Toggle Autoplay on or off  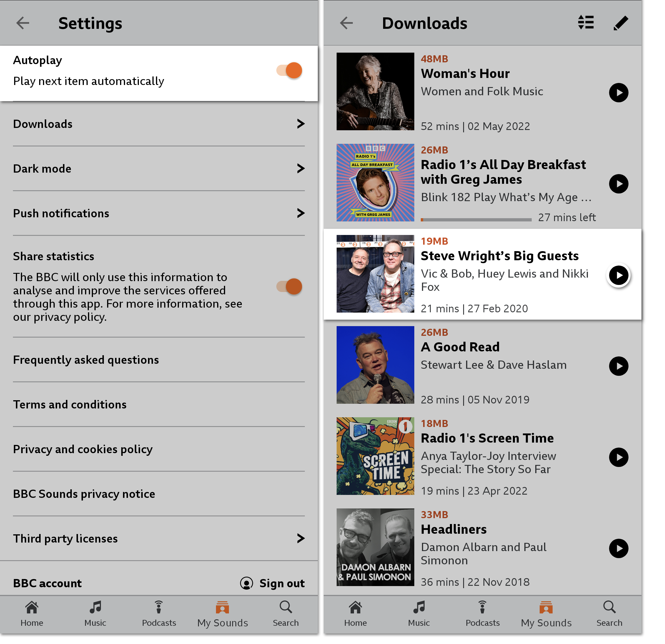290,70
